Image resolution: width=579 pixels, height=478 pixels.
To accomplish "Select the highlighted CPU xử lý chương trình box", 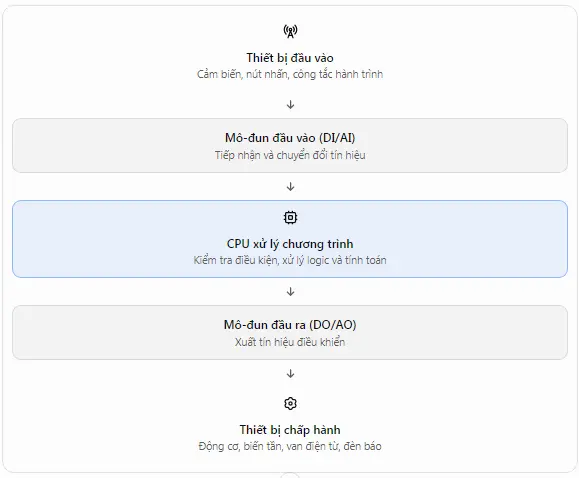I will (290, 239).
